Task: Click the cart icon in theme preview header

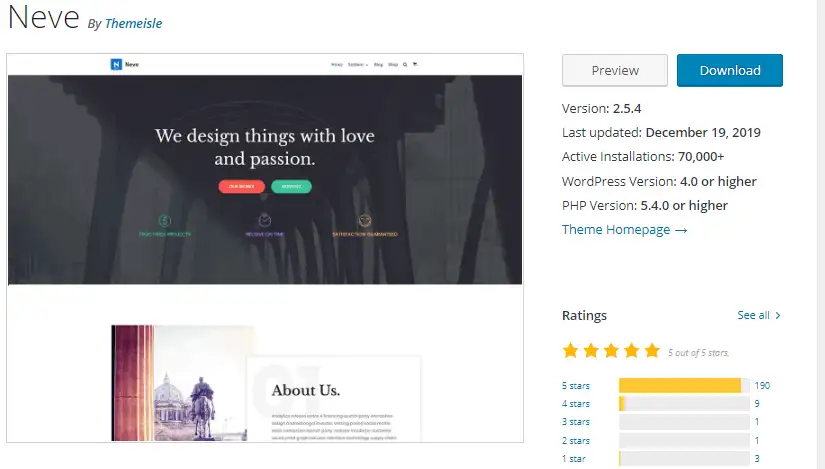Action: (x=415, y=64)
